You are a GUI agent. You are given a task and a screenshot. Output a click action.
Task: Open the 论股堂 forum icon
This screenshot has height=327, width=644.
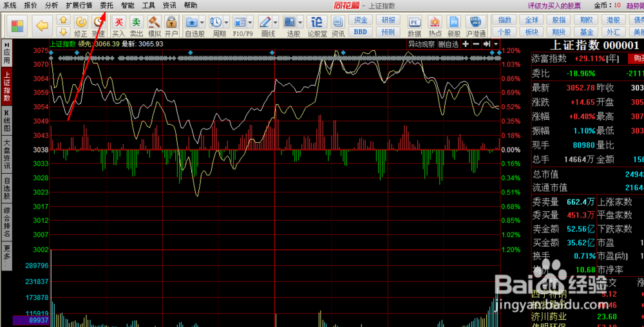(317, 26)
